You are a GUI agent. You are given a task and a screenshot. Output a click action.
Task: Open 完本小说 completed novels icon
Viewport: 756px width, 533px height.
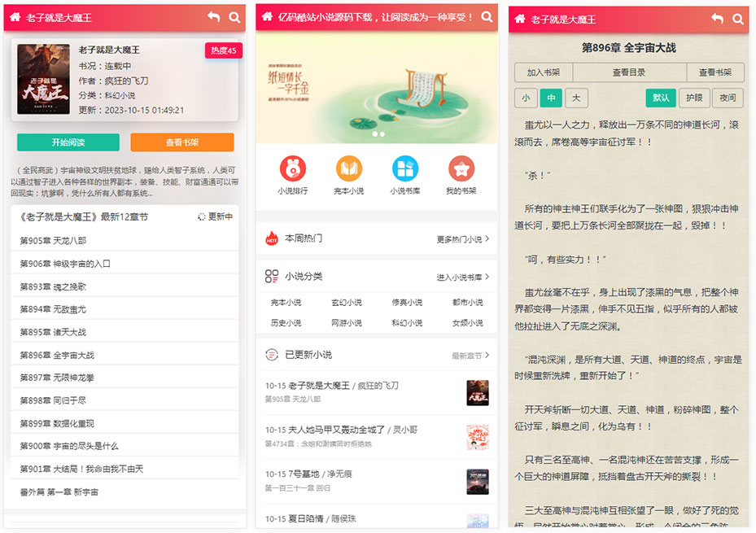coord(349,168)
